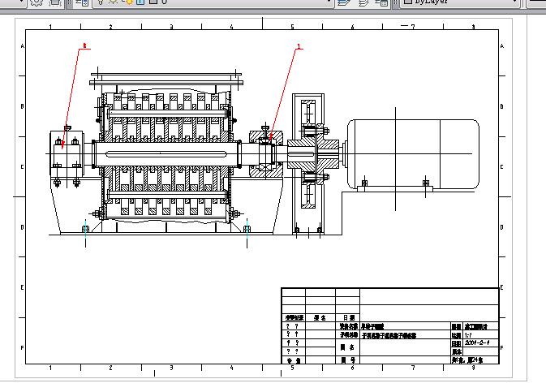Select the scale value "1:1"
This screenshot has width=546, height=392.
(469, 335)
